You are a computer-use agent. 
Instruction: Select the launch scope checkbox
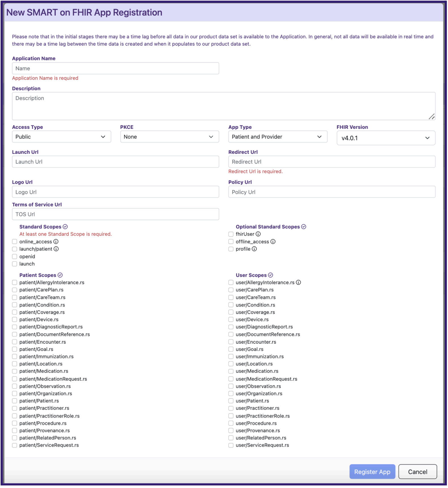14,264
